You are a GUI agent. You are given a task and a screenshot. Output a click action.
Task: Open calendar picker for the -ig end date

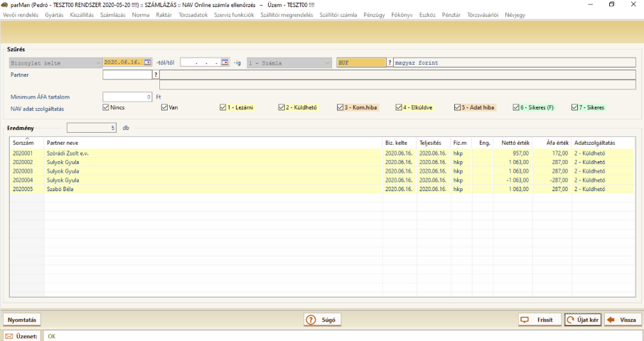[225, 63]
